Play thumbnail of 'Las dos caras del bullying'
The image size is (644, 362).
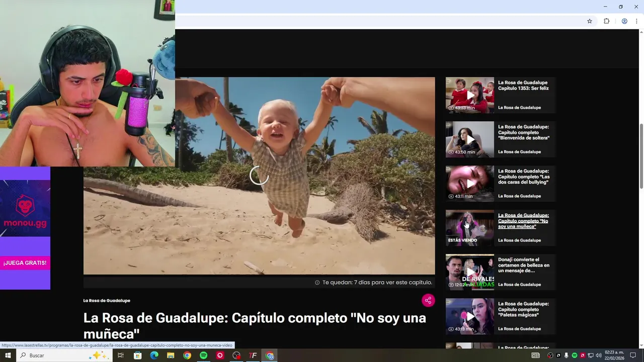tap(470, 184)
